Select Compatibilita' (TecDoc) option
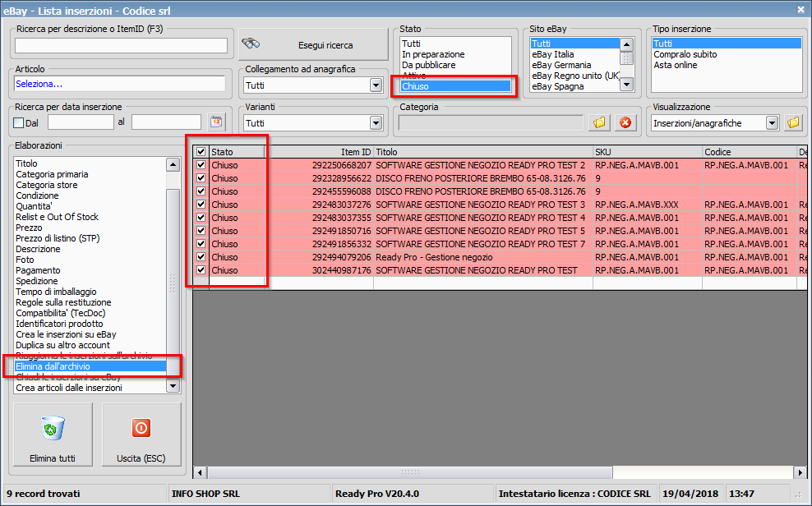The width and height of the screenshot is (812, 506). [x=90, y=313]
